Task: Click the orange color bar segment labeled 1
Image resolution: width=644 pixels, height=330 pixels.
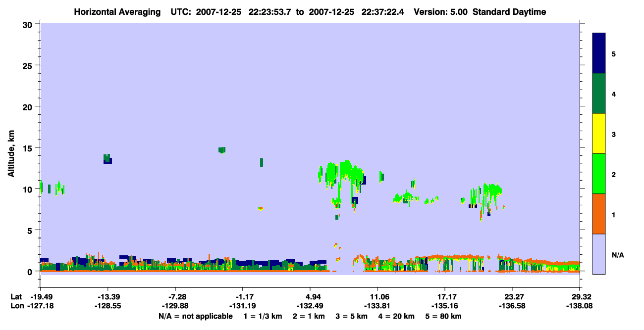Action: [x=599, y=214]
